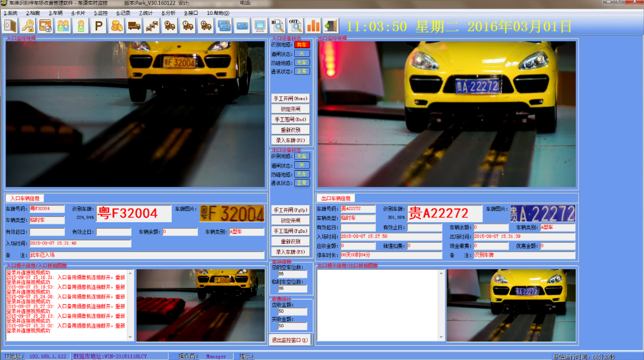644x360 pixels.
Task: Open the '7.统计' menu
Action: click(145, 13)
